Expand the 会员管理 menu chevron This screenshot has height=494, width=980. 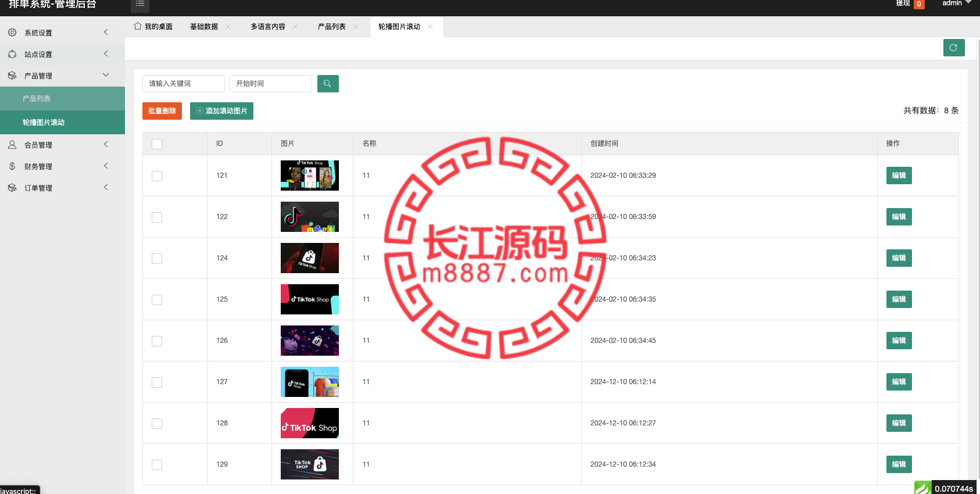pos(106,144)
